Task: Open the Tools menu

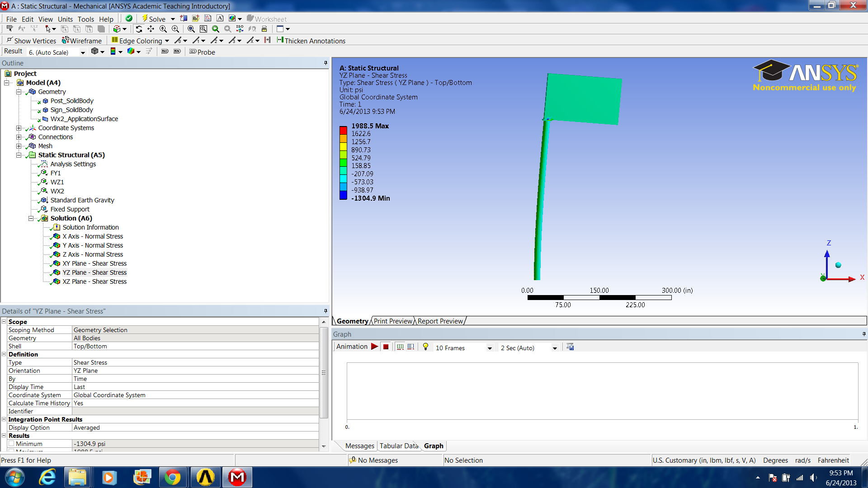Action: pos(86,19)
